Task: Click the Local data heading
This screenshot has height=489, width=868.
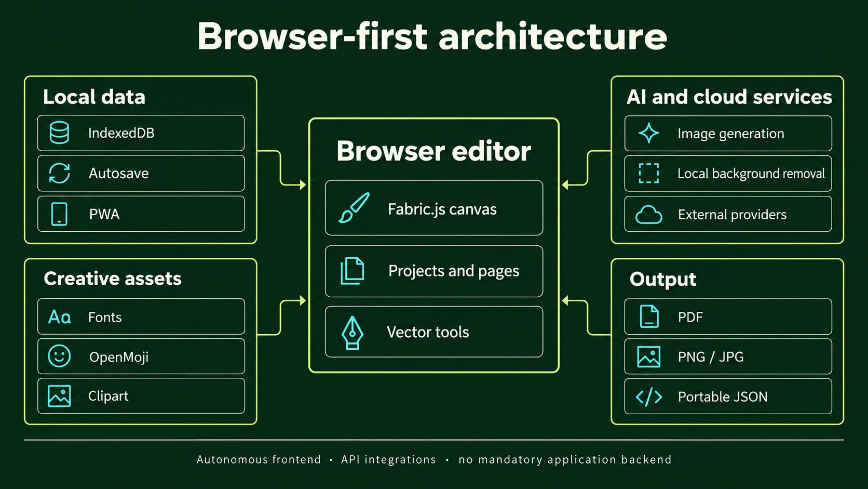Action: click(94, 97)
